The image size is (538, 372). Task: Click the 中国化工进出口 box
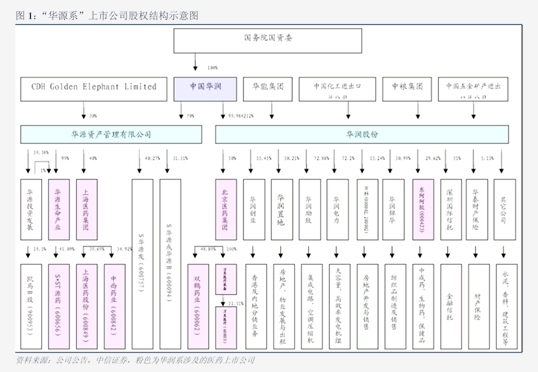[337, 89]
